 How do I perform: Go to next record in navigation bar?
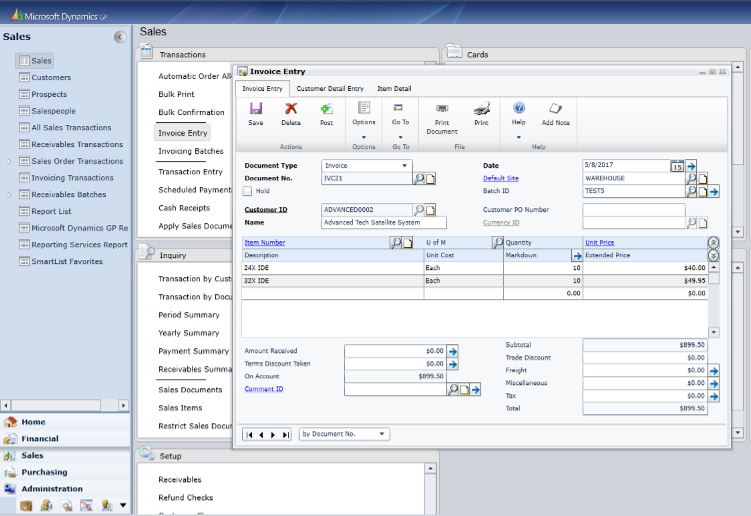point(273,435)
